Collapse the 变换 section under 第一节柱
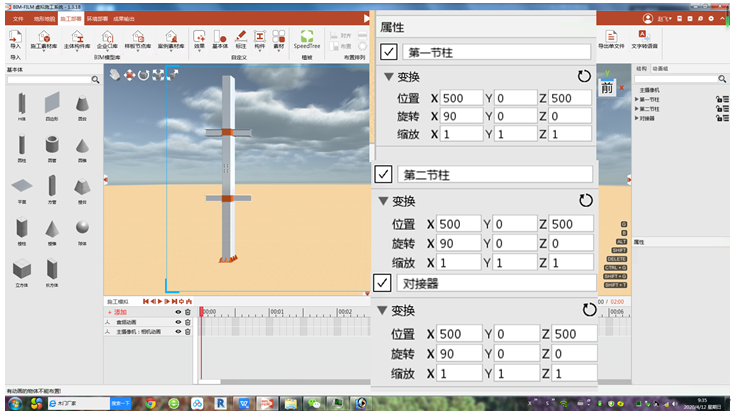The image size is (731, 412). tap(388, 76)
